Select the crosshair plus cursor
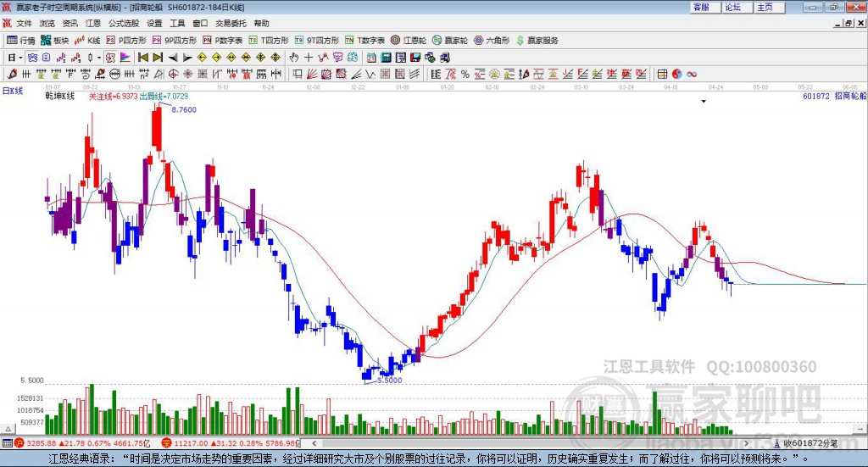868x467 pixels. [309, 58]
